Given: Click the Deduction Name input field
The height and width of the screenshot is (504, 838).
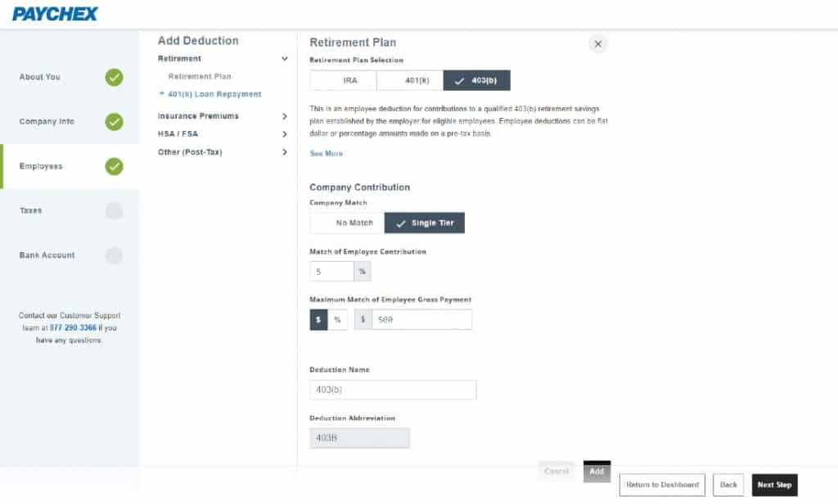Looking at the screenshot, I should pos(393,389).
